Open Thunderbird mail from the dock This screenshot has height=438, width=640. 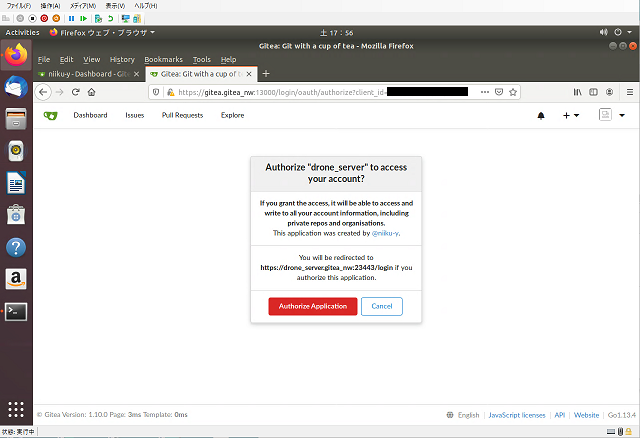tap(16, 87)
